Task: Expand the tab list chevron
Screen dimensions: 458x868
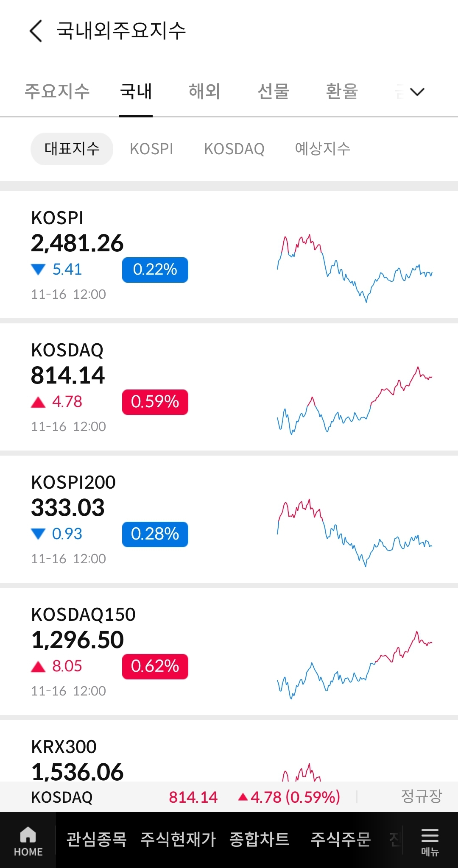Action: [417, 92]
